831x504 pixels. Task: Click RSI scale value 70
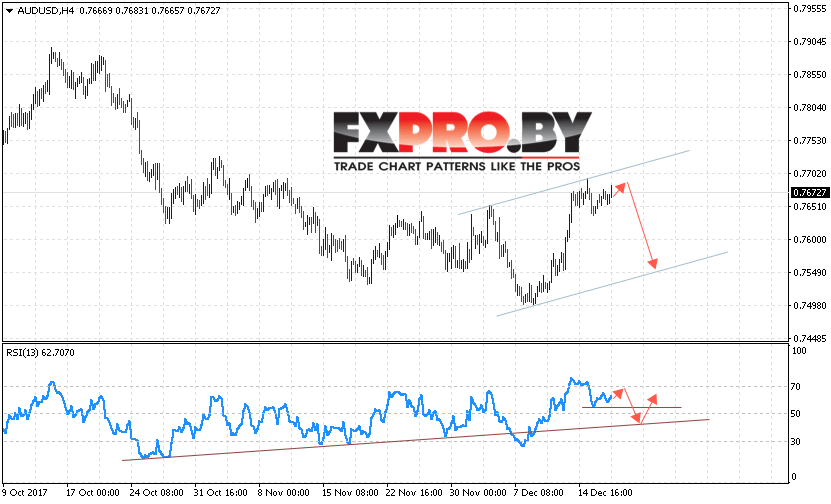(795, 387)
